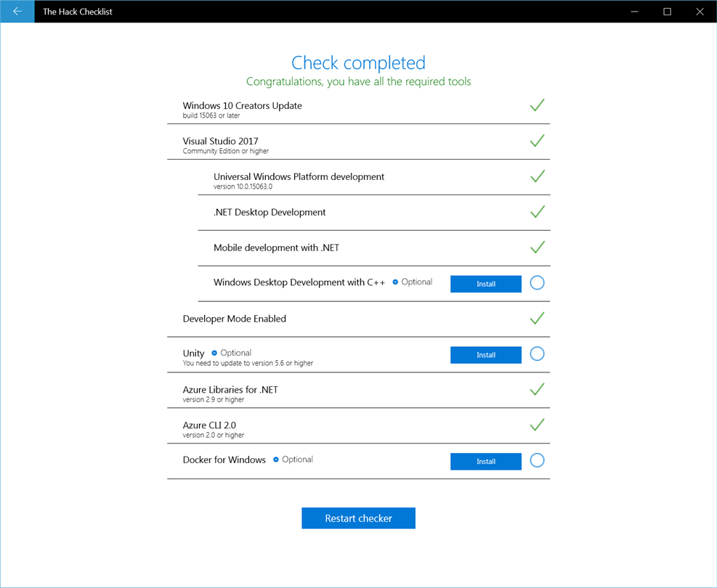Select 'The Hack Checklist' window title
This screenshot has width=717, height=588.
coord(77,12)
